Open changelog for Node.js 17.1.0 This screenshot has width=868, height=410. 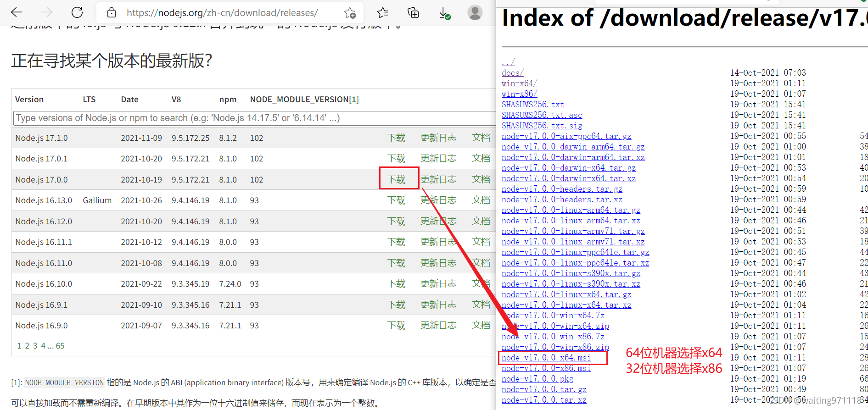click(438, 138)
